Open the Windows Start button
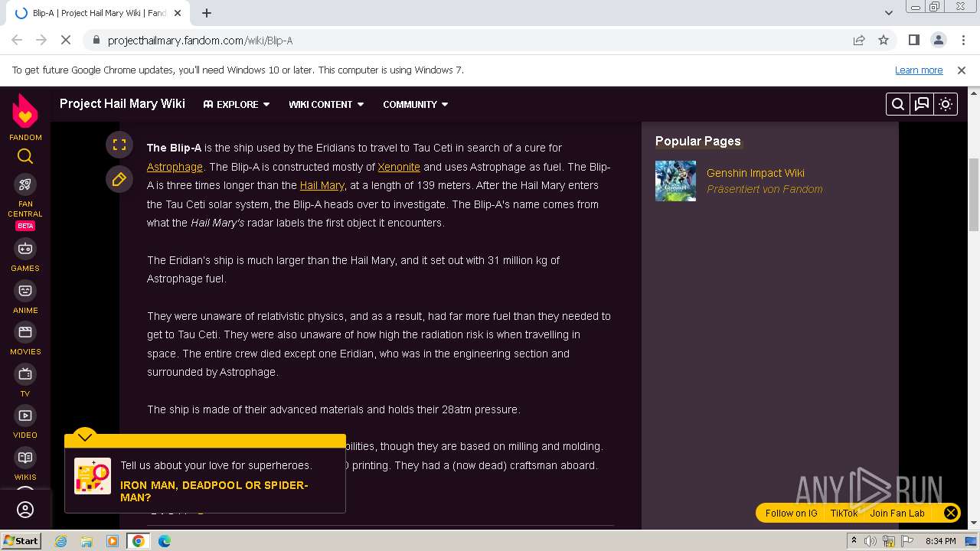Screen dimensions: 980x551 point(21,540)
